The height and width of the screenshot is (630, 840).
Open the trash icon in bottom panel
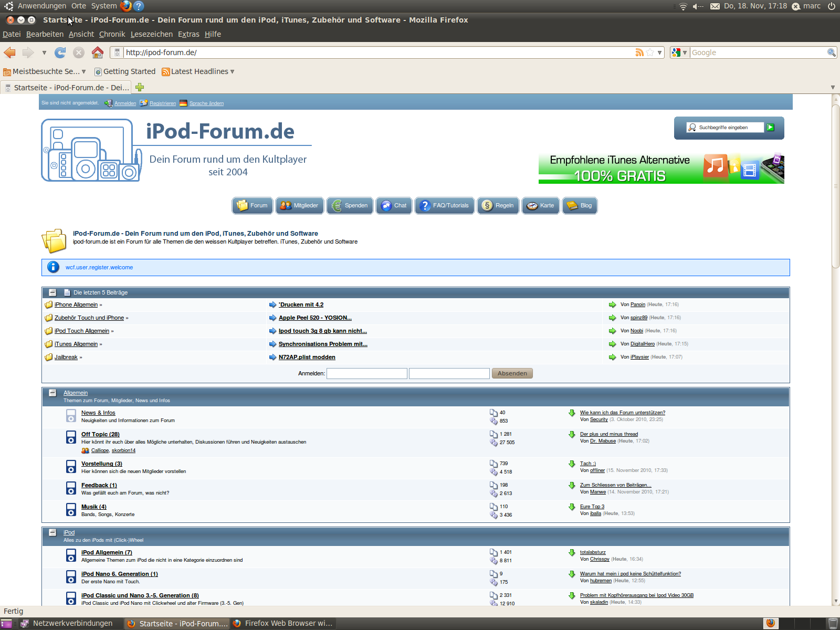pos(833,623)
